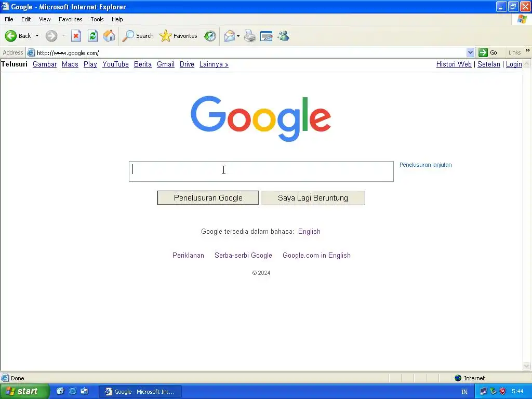Click the IN language indicator on taskbar
This screenshot has width=532, height=399.
coord(464,392)
